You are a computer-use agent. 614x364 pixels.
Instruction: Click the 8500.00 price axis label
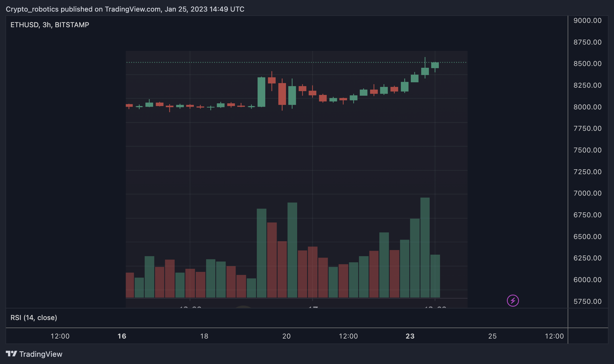click(x=587, y=64)
